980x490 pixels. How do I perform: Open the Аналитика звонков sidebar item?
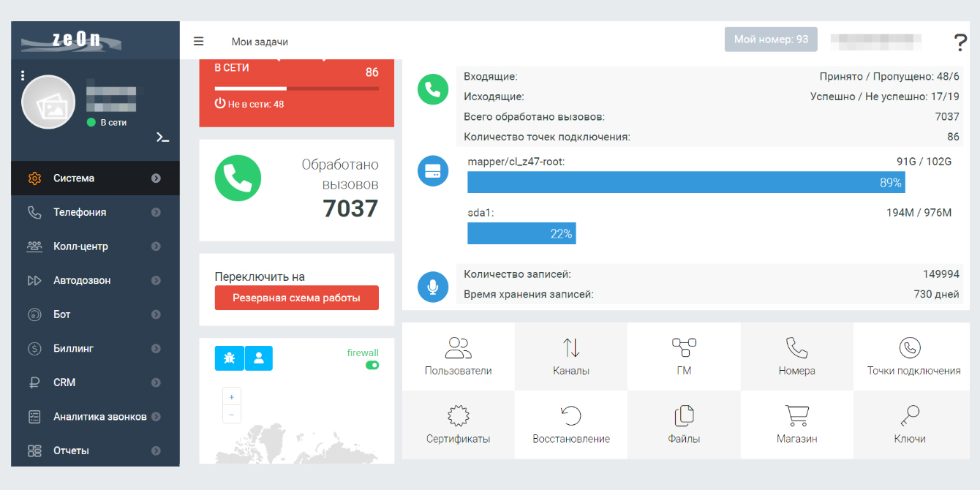[x=95, y=417]
